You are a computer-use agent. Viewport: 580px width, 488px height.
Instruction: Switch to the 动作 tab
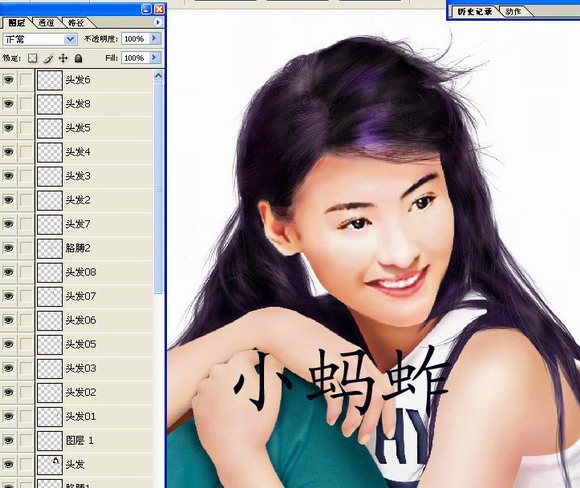coord(513,12)
